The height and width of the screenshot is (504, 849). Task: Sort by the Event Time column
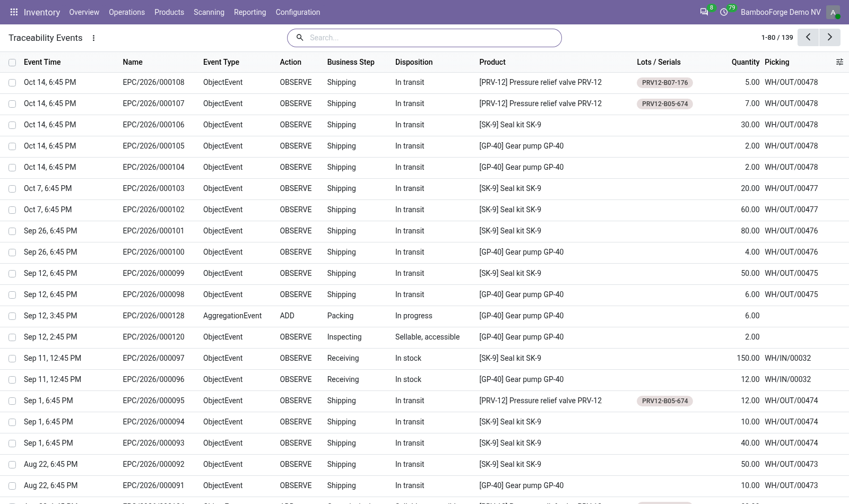coord(42,62)
